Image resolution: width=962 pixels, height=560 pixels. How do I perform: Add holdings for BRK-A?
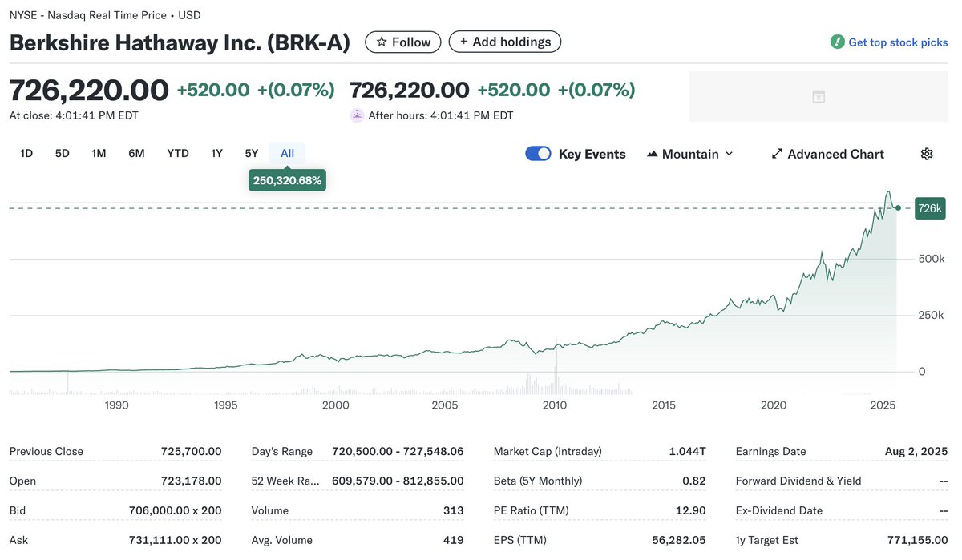click(505, 42)
